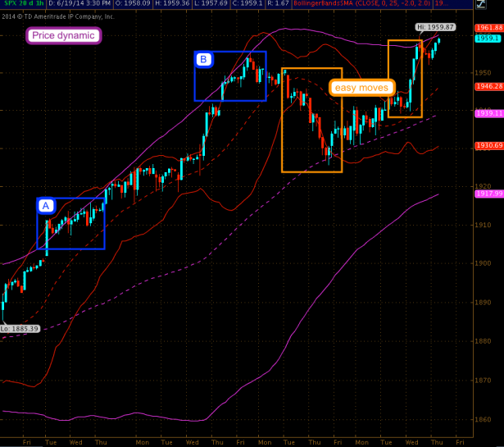
Task: Click the magenta 1917.99 price axis tag
Action: (488, 194)
